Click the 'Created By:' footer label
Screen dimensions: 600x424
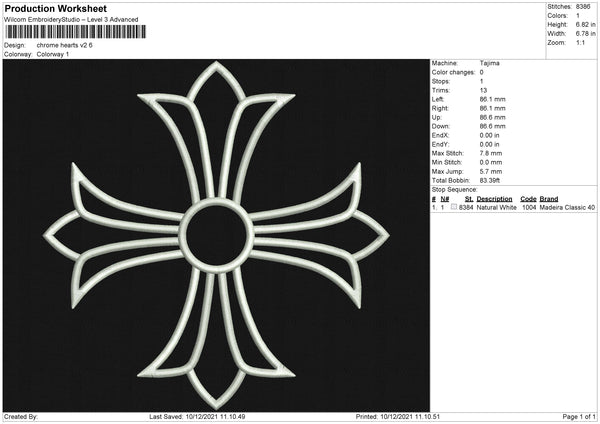(x=21, y=417)
